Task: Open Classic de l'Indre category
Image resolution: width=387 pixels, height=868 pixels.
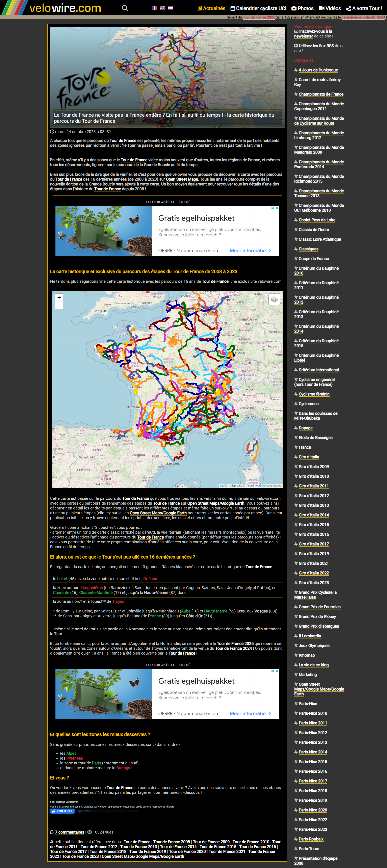Action: pos(314,230)
